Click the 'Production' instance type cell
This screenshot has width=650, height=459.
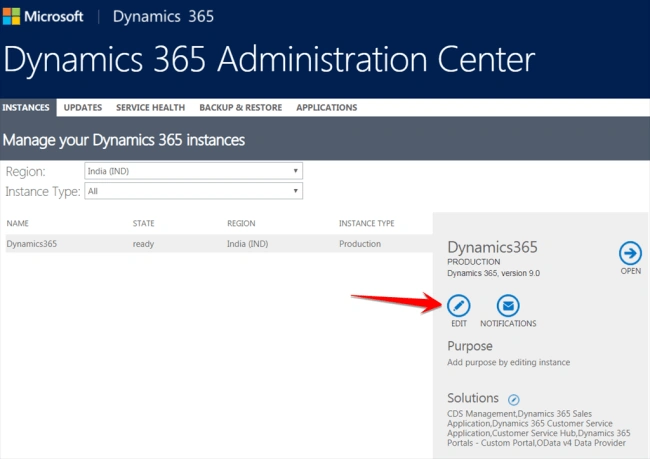(x=360, y=244)
